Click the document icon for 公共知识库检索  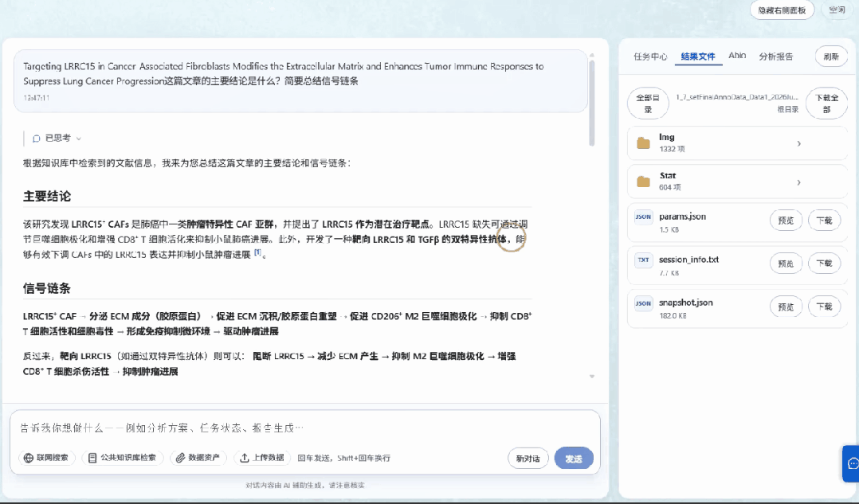point(92,458)
